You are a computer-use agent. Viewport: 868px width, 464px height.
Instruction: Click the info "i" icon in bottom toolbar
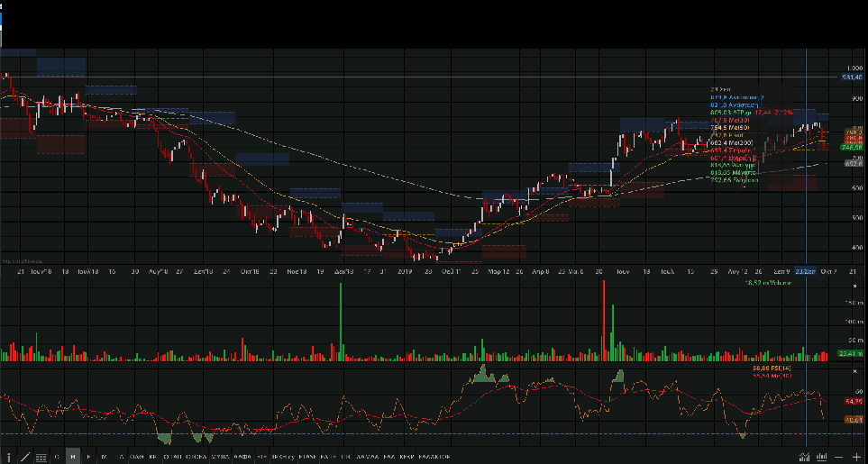(x=8, y=457)
